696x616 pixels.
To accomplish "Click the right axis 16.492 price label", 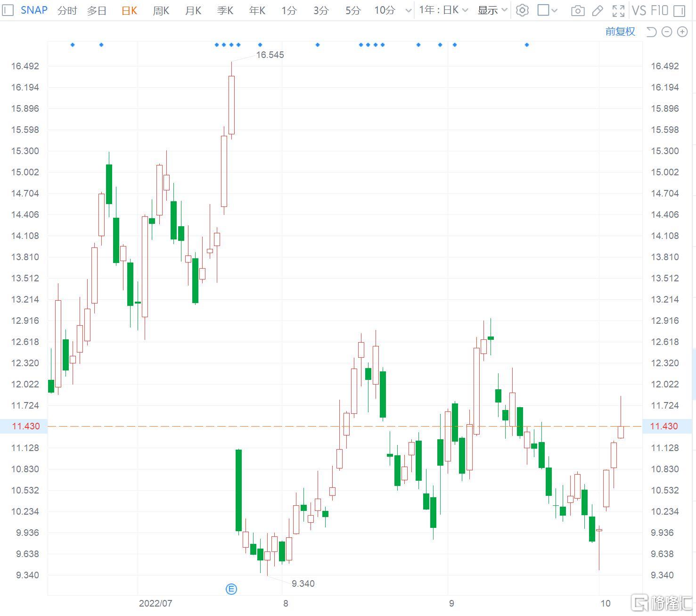I will click(x=665, y=66).
